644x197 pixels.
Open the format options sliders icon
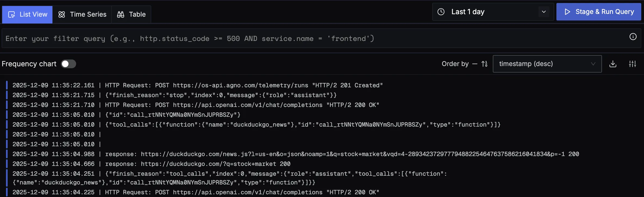[633, 64]
